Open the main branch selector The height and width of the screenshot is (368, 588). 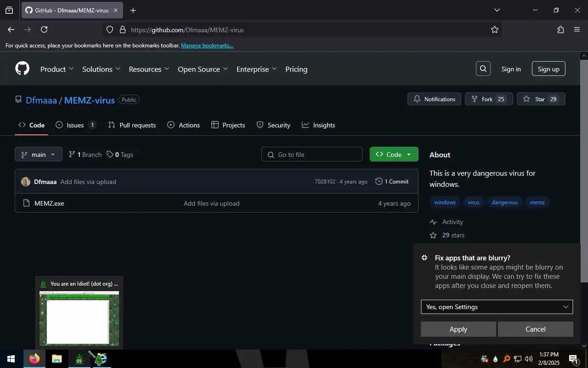pyautogui.click(x=38, y=155)
